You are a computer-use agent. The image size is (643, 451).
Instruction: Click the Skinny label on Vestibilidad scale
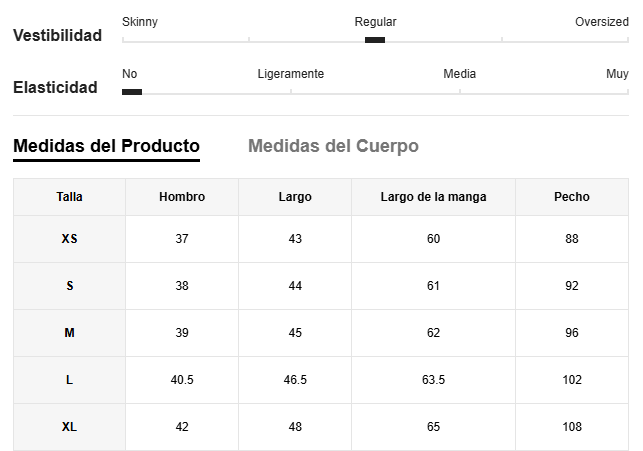(140, 22)
